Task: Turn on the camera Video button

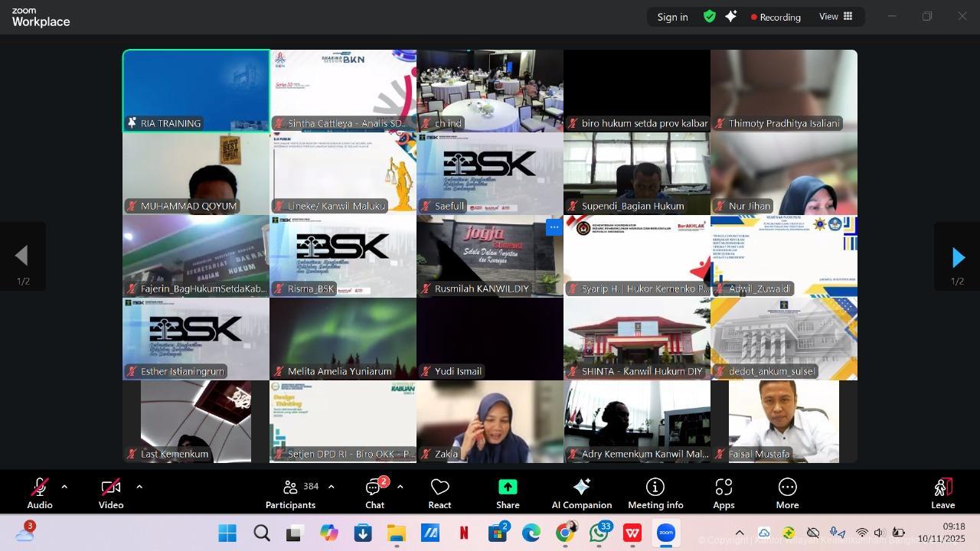Action: click(x=111, y=493)
